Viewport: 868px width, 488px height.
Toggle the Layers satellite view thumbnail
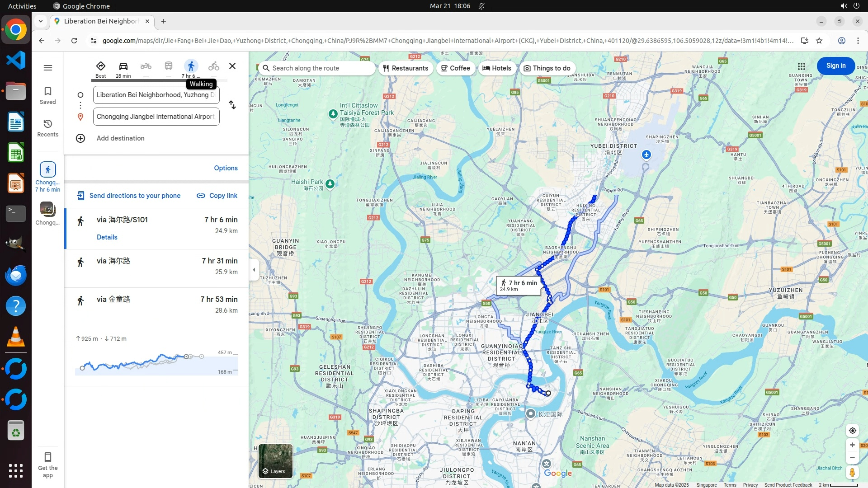click(275, 460)
